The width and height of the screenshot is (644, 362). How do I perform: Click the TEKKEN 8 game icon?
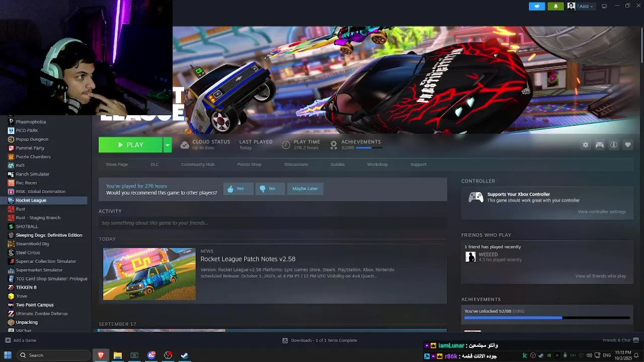click(11, 288)
